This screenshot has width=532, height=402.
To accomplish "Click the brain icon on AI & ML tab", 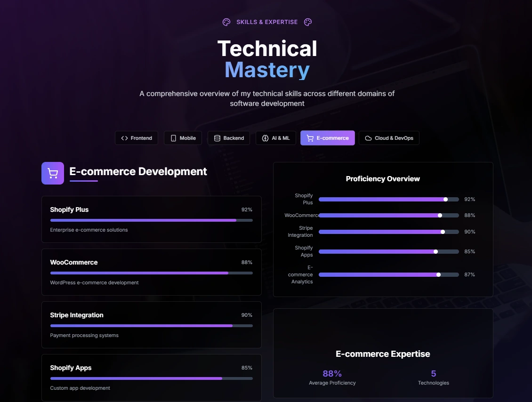I will [x=266, y=138].
